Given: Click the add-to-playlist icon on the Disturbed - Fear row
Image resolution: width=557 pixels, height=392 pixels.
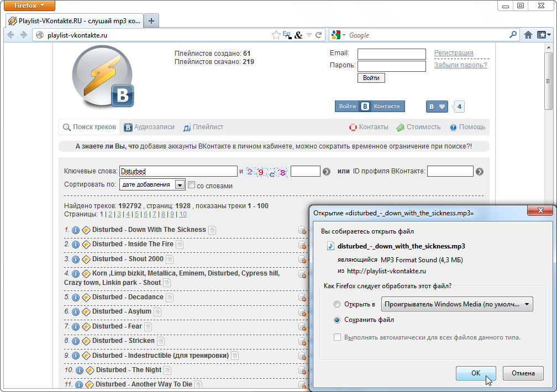Looking at the screenshot, I should pyautogui.click(x=302, y=327).
